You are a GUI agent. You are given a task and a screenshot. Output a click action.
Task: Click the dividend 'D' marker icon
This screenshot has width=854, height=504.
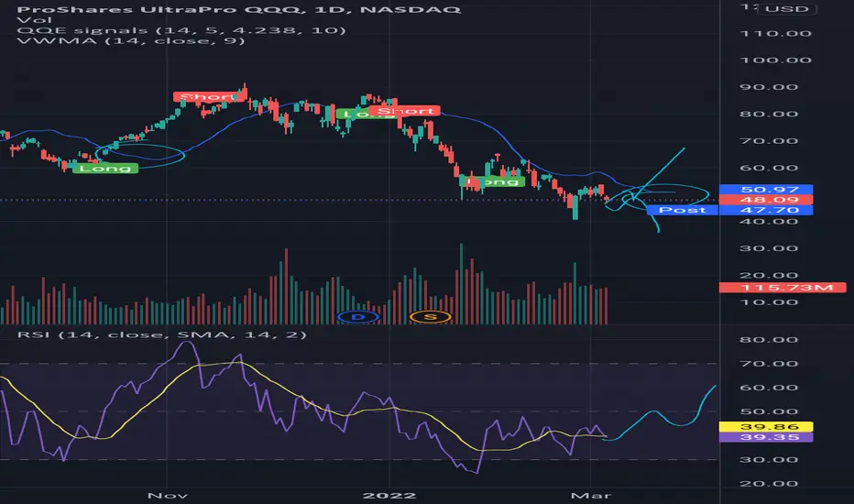358,316
